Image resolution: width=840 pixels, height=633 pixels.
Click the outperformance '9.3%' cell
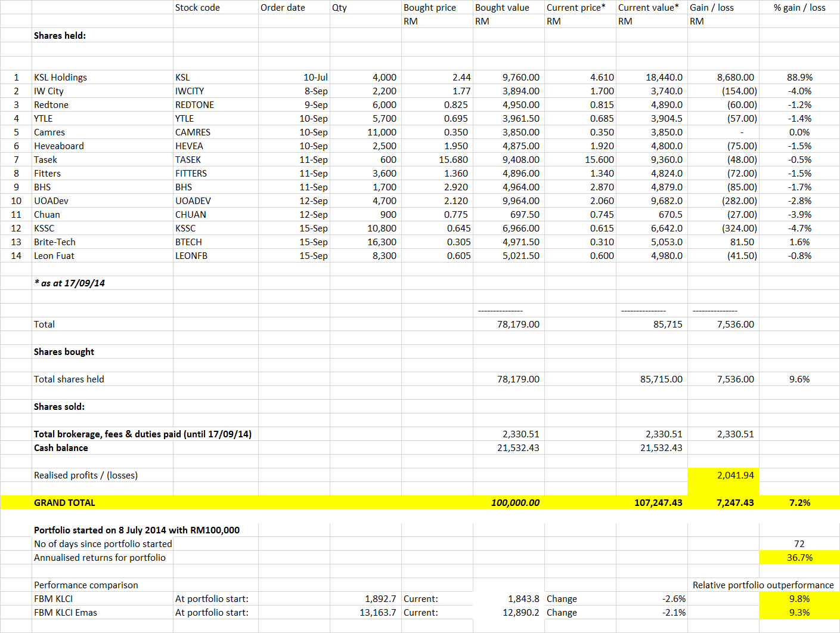799,613
